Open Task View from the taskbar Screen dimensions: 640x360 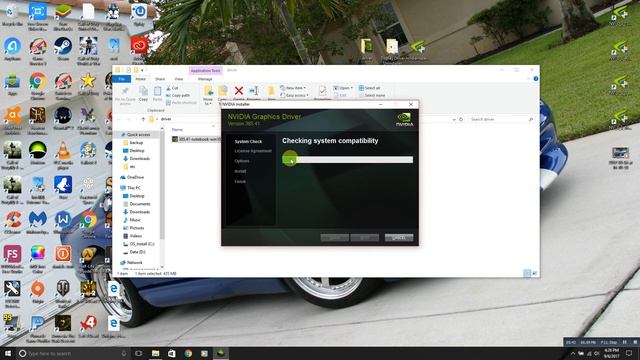coord(139,353)
